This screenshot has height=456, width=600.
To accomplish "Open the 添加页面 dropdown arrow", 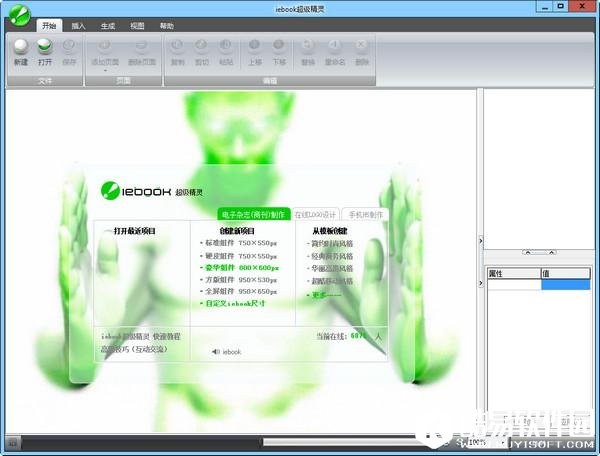I will point(103,70).
